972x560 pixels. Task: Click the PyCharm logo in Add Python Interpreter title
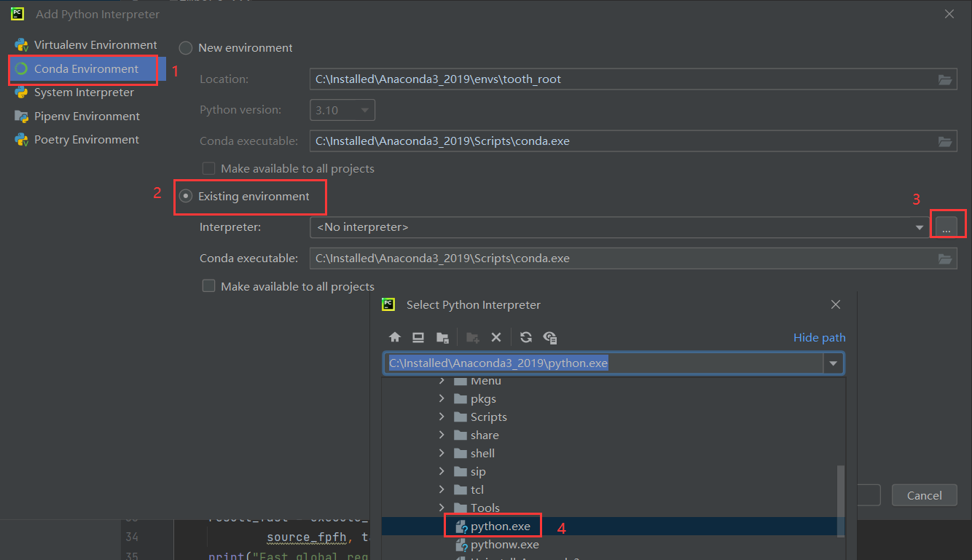coord(17,14)
